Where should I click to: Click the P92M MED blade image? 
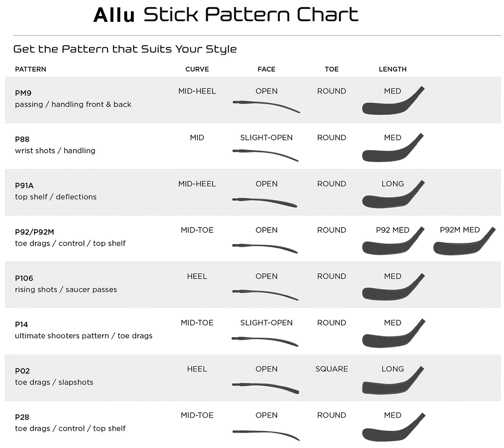464,241
